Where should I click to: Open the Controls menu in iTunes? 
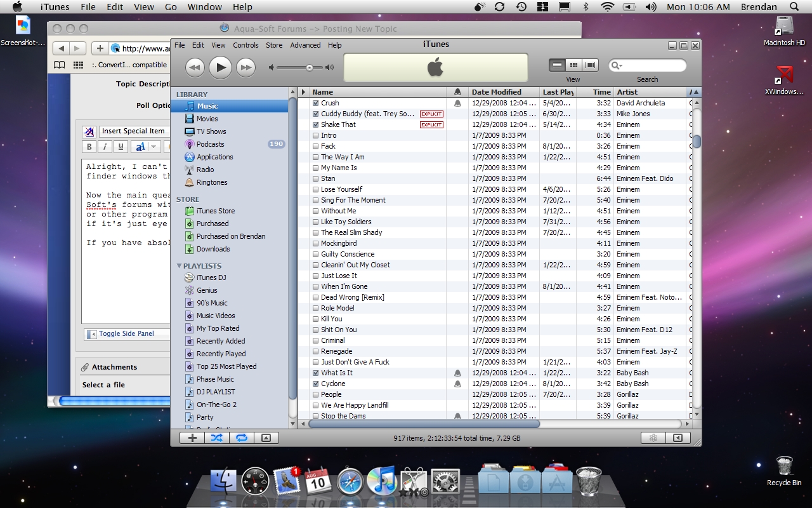coord(246,45)
